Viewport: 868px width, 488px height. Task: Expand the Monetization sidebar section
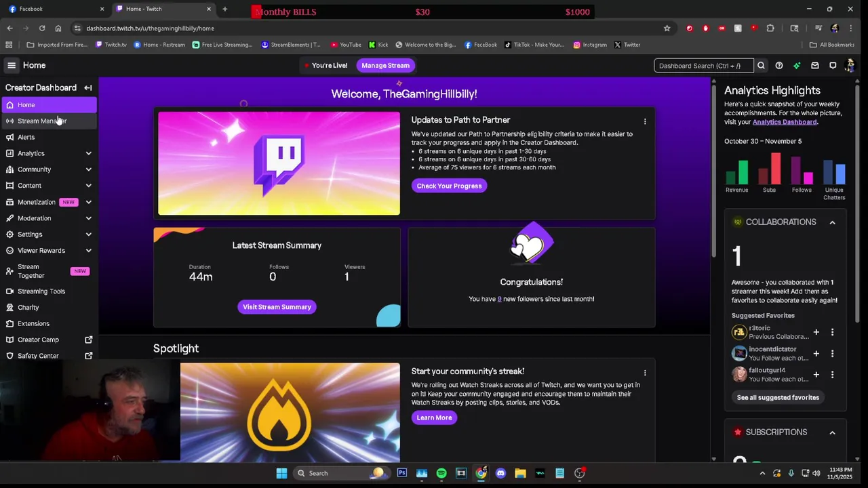88,202
